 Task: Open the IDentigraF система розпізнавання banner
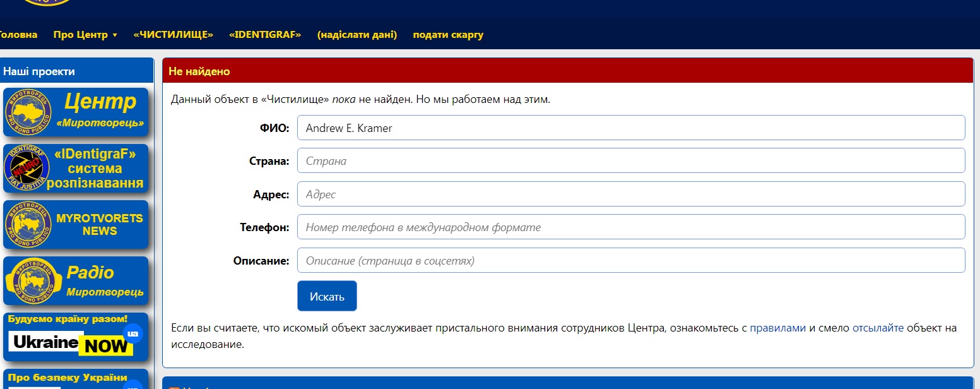[76, 168]
